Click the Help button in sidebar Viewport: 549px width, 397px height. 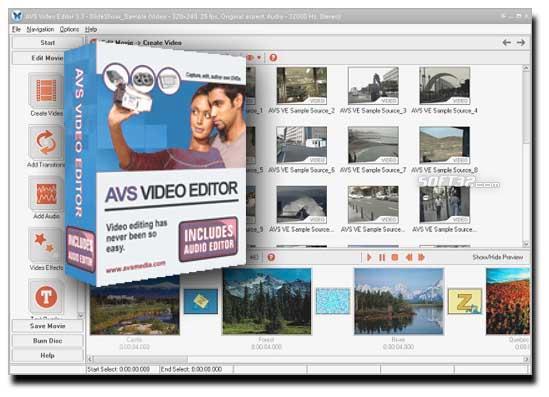pos(48,355)
